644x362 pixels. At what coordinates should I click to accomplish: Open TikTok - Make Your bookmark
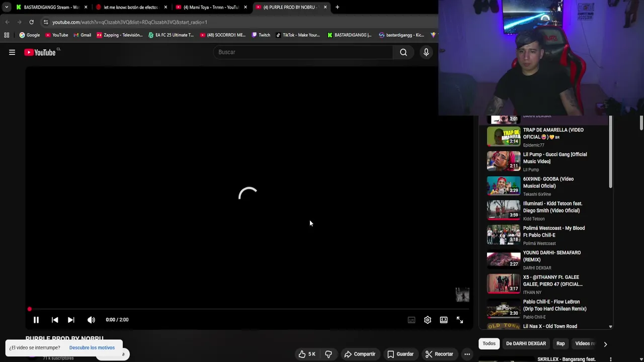pos(298,35)
